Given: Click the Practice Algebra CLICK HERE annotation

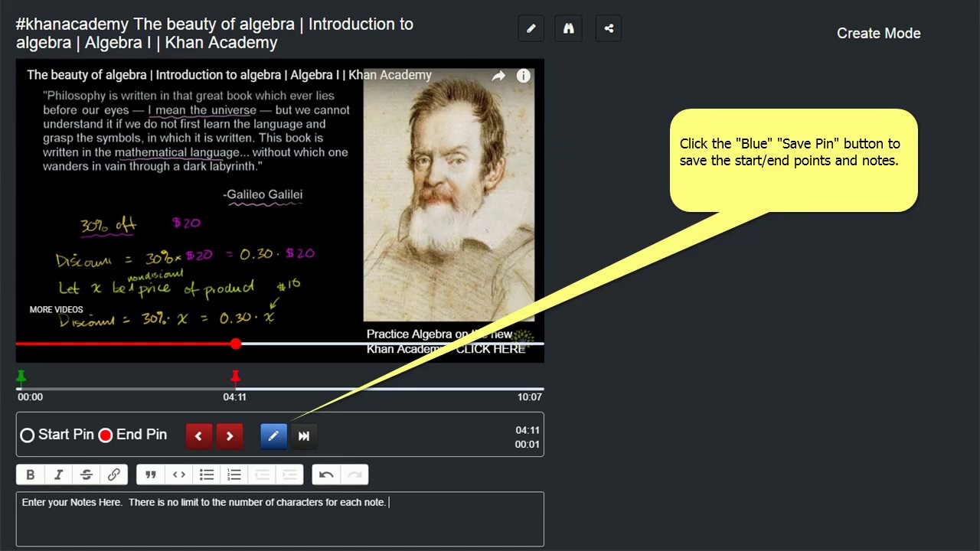Looking at the screenshot, I should pos(446,341).
